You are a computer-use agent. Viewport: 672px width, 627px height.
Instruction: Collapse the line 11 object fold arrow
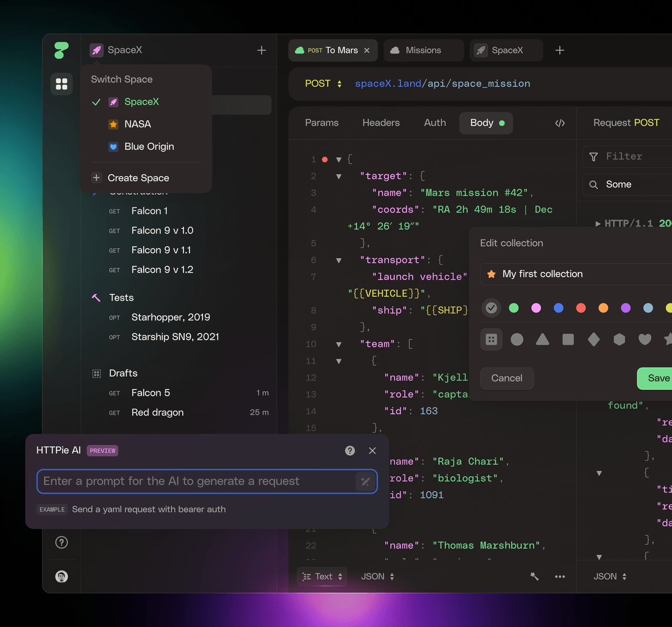339,361
